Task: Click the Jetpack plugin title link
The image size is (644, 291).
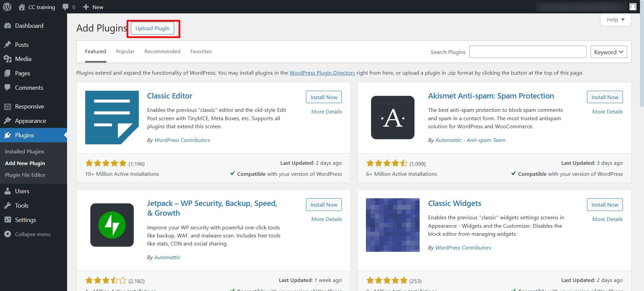Action: click(x=212, y=208)
